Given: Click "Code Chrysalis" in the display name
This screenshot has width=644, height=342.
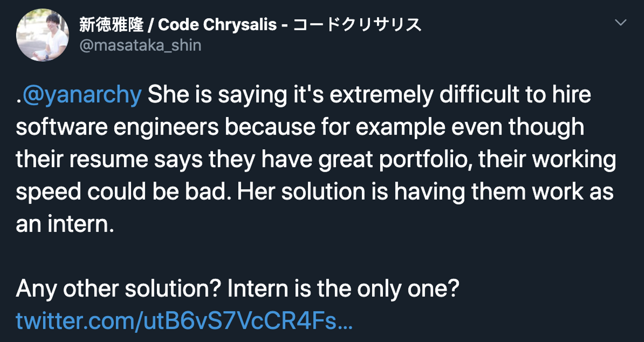Looking at the screenshot, I should (x=217, y=25).
